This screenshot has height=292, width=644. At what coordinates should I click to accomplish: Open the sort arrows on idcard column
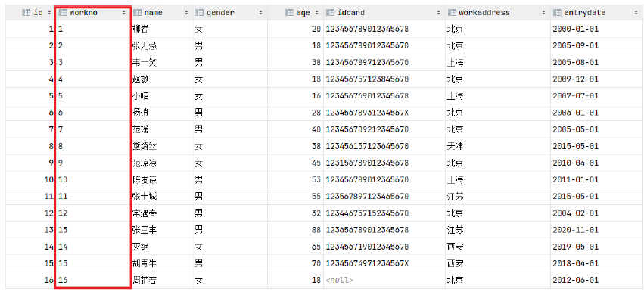[x=440, y=13]
